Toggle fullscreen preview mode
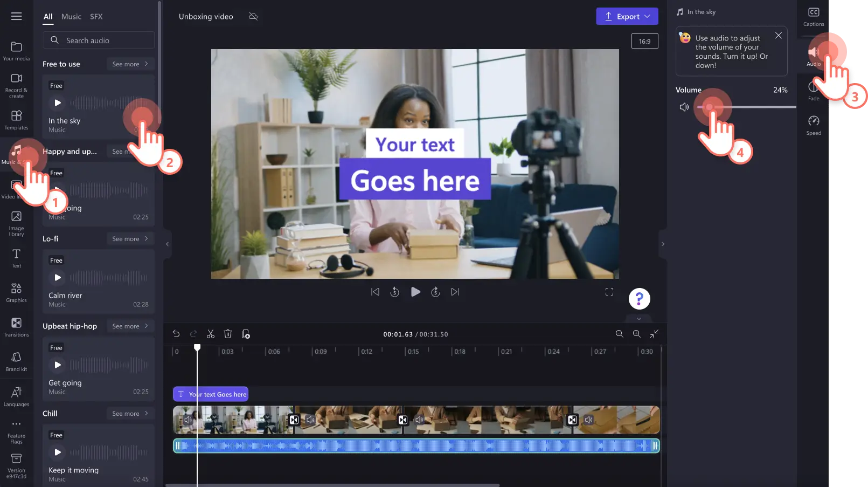 pos(609,292)
